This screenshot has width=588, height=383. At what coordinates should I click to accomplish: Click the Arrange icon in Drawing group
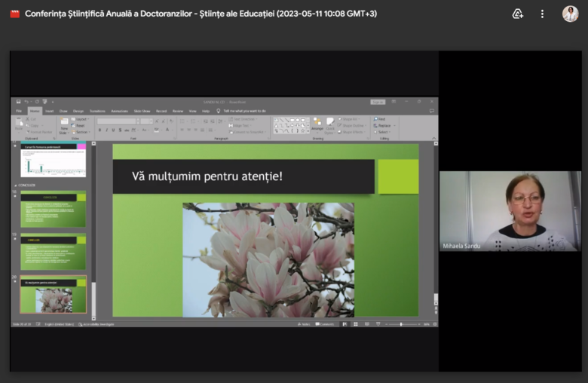[x=317, y=124]
